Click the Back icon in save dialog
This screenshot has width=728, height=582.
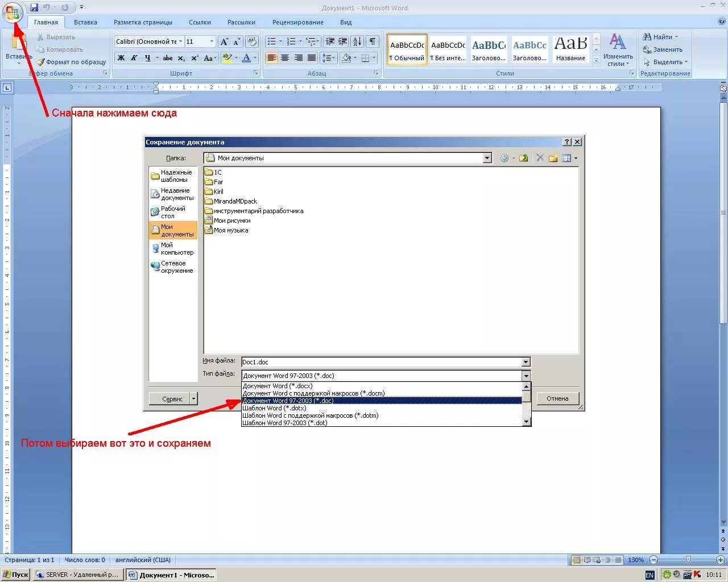[x=504, y=158]
